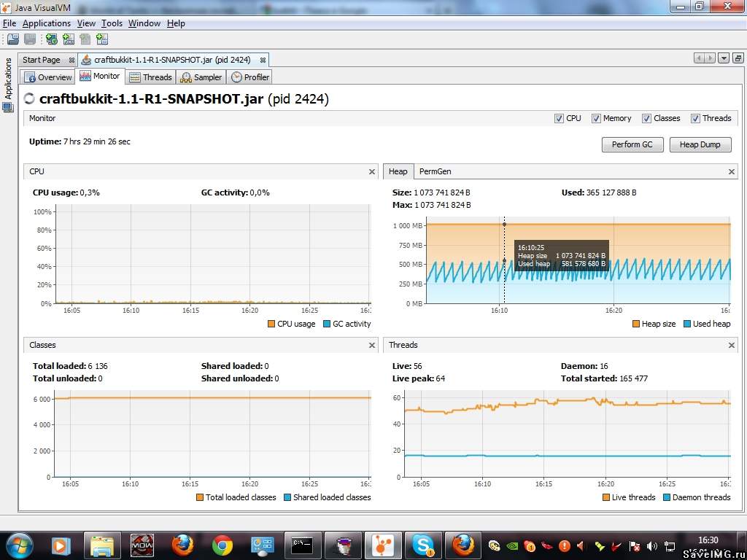This screenshot has width=747, height=560.
Task: Open Windows Explorer from the taskbar
Action: [102, 545]
